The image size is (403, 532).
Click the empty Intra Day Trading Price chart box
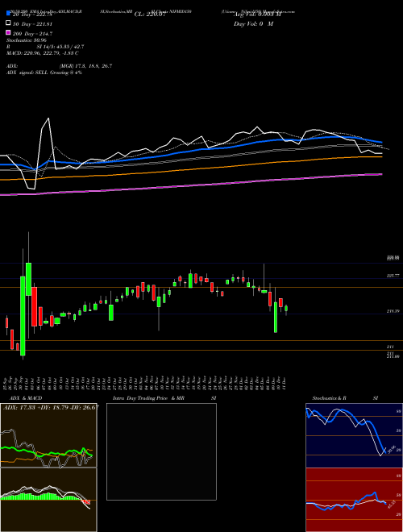[161, 451]
